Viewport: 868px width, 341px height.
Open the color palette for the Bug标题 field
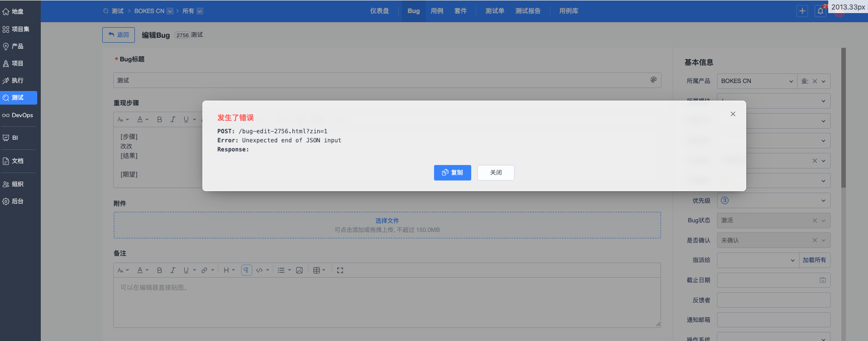coord(654,80)
